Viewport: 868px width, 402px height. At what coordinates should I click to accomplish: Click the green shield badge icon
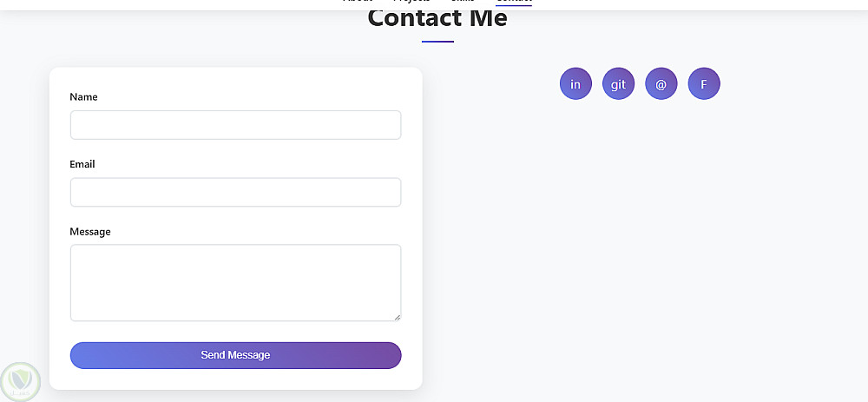click(19, 381)
